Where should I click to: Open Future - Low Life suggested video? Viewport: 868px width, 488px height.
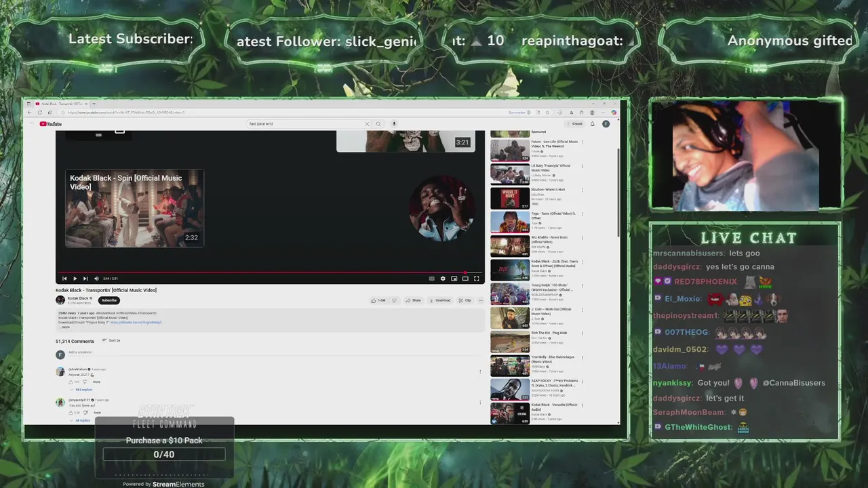coord(535,149)
